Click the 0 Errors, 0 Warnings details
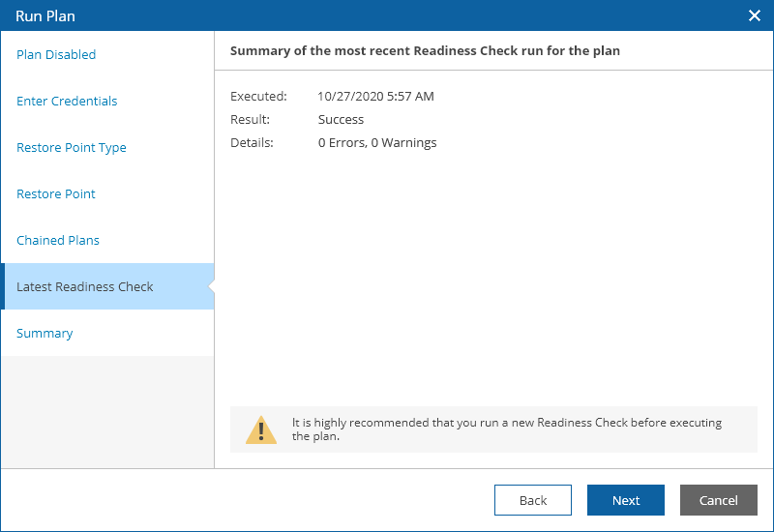 (x=377, y=143)
